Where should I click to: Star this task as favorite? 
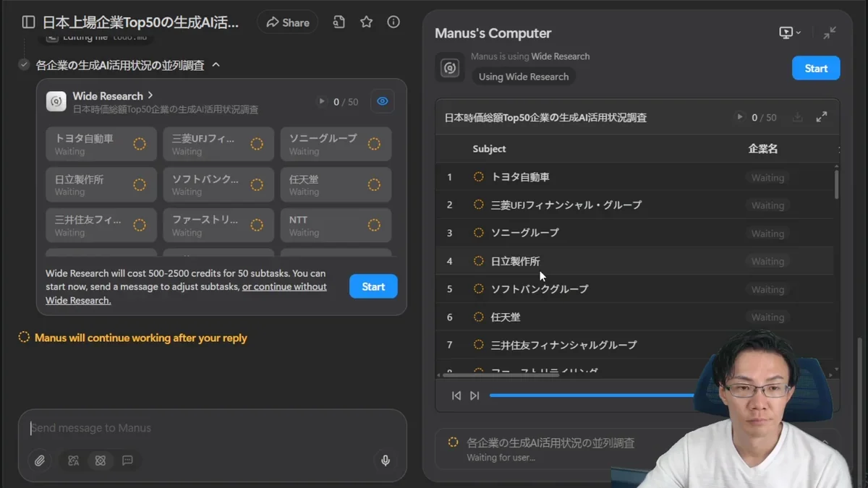(x=367, y=22)
